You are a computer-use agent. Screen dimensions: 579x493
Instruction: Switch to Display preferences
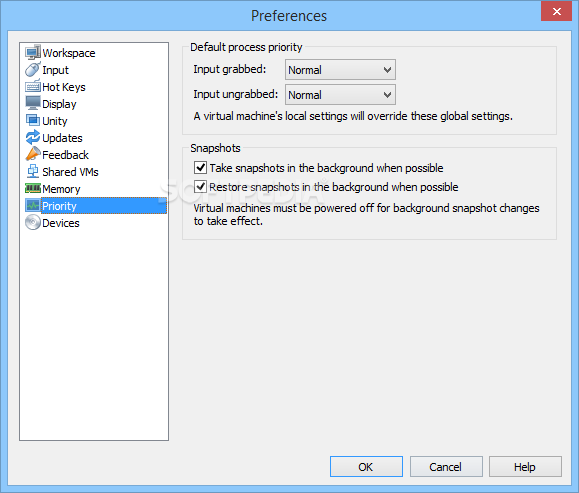tap(59, 104)
